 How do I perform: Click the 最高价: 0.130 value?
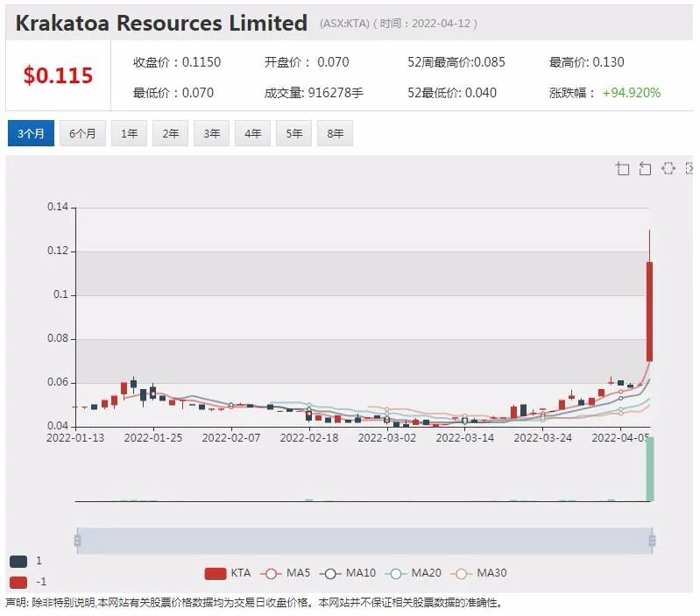(x=587, y=62)
